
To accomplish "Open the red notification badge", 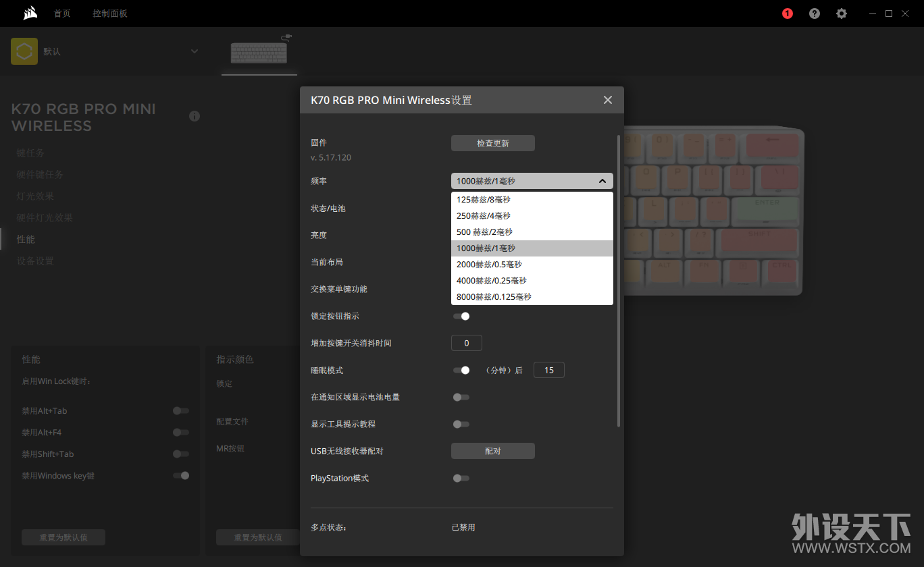I will point(788,13).
